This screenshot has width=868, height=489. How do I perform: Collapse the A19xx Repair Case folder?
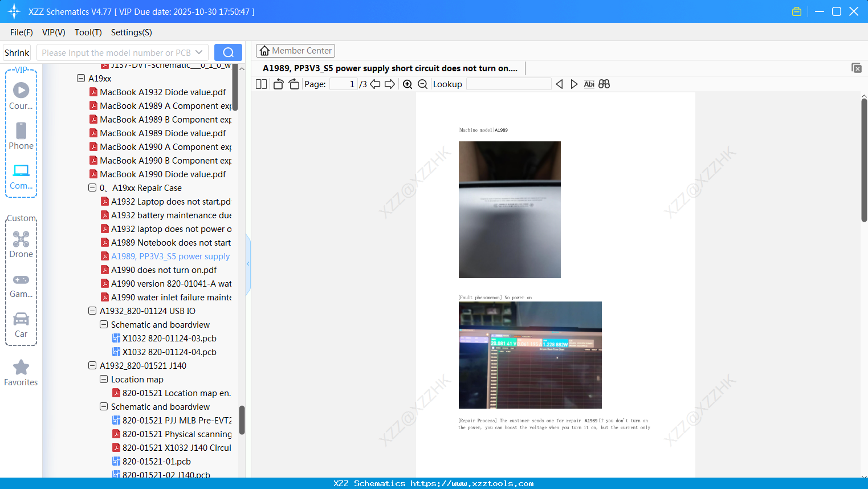coord(92,188)
